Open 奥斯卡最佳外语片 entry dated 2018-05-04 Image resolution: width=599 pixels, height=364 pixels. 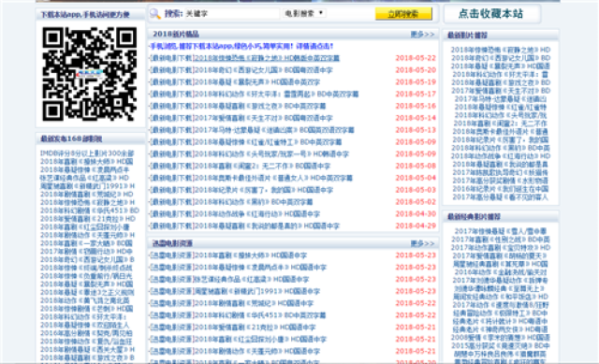(x=273, y=178)
